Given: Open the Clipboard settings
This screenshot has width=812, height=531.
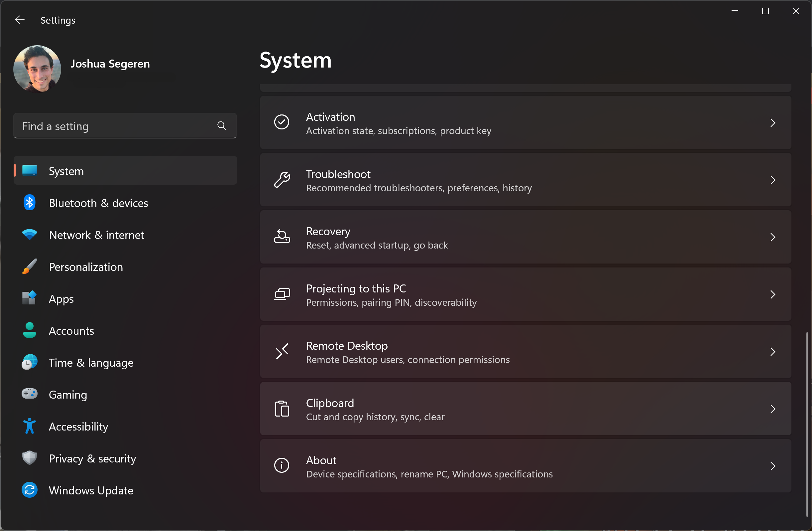Looking at the screenshot, I should click(x=525, y=409).
